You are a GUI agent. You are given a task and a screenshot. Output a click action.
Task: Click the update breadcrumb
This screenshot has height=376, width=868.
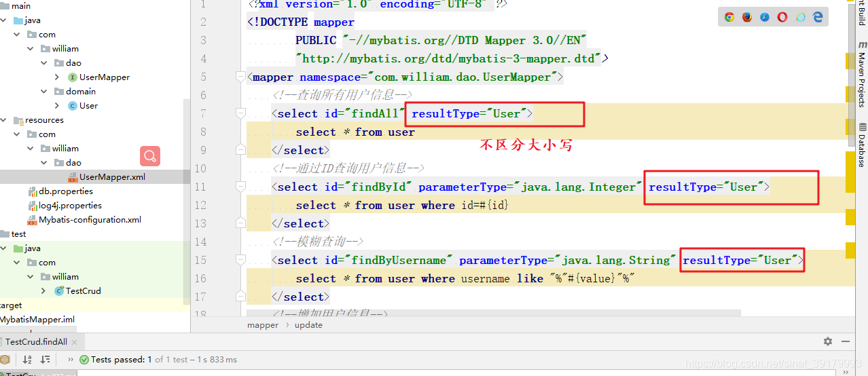tap(308, 325)
